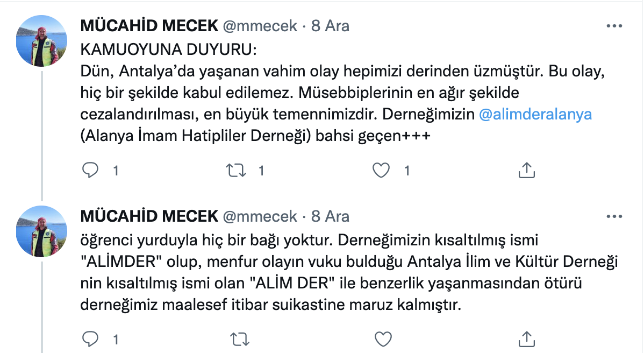Share the KAMUOYUNA DUYURU tweet
Image resolution: width=644 pixels, height=353 pixels.
[526, 171]
